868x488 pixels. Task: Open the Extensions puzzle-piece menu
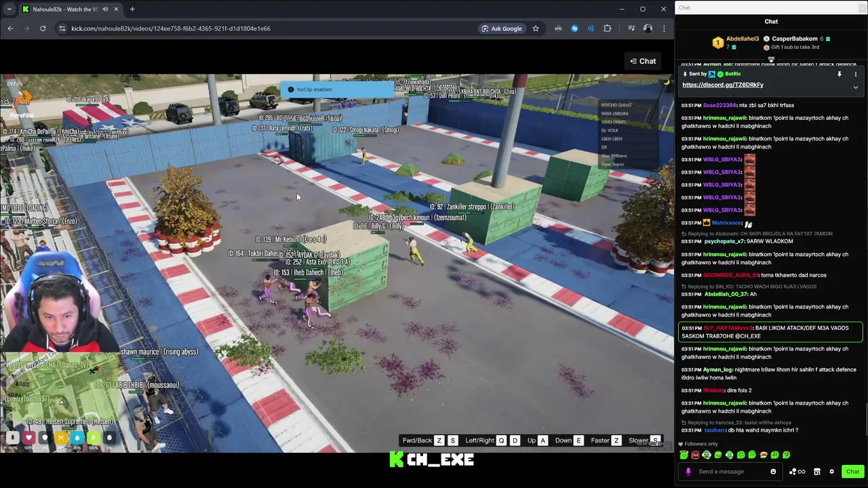point(607,28)
